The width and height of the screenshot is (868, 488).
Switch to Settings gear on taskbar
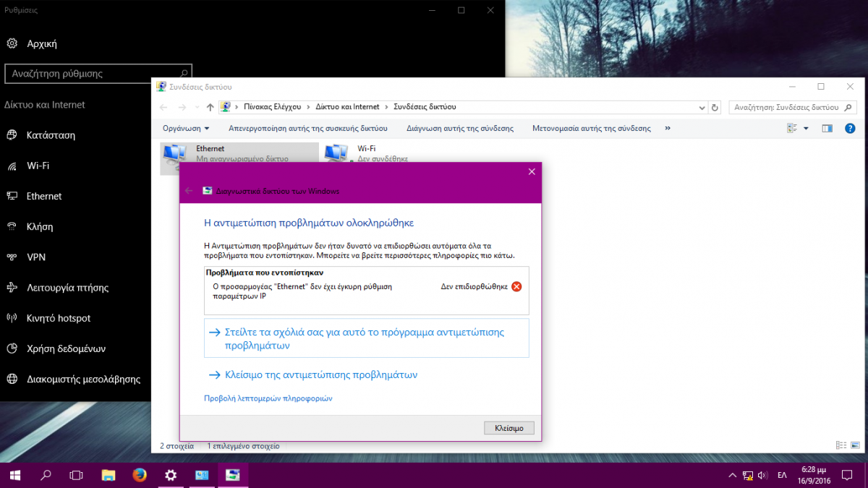point(171,475)
